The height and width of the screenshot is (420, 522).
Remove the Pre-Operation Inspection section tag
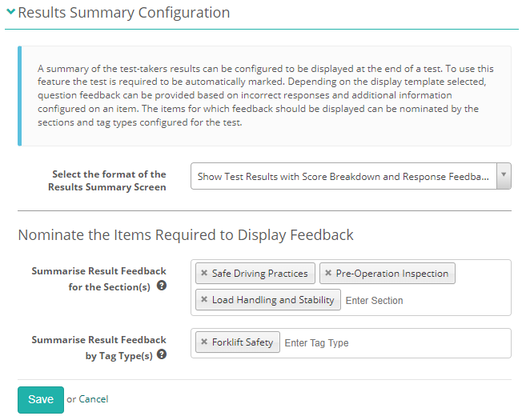(x=328, y=274)
